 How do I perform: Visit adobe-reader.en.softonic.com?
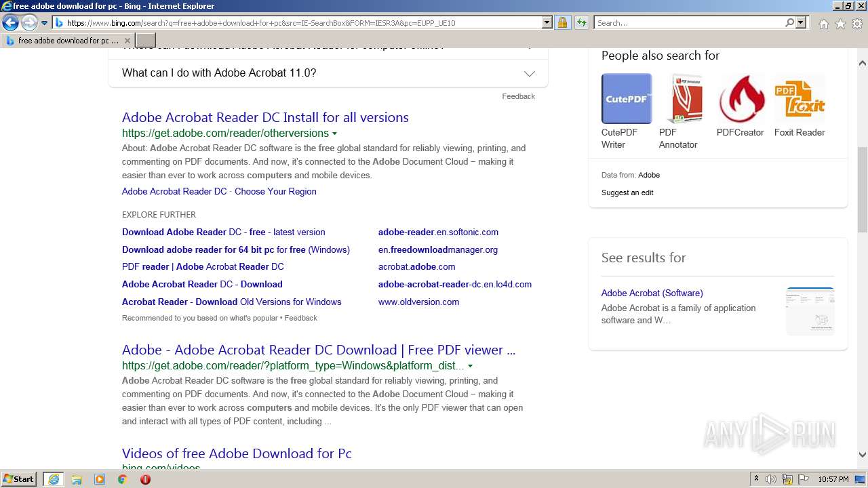tap(438, 232)
